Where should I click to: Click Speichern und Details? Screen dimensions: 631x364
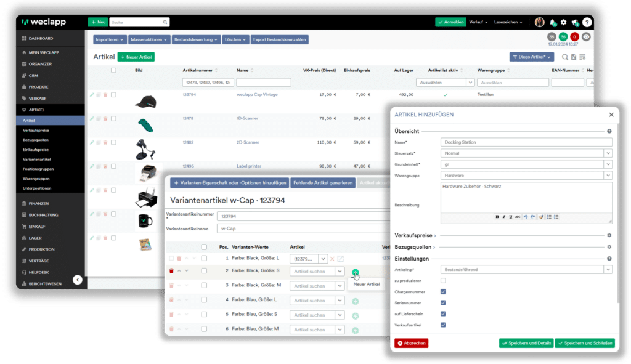pos(526,343)
